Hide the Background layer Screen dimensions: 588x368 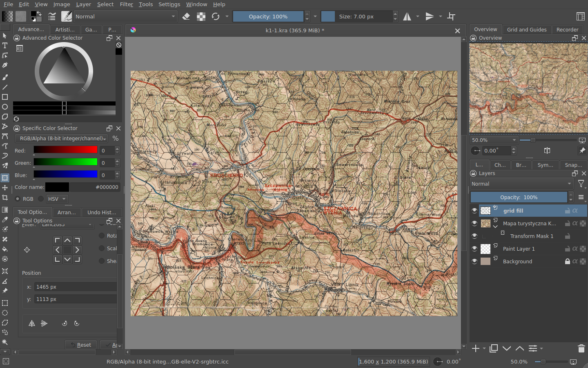point(474,261)
